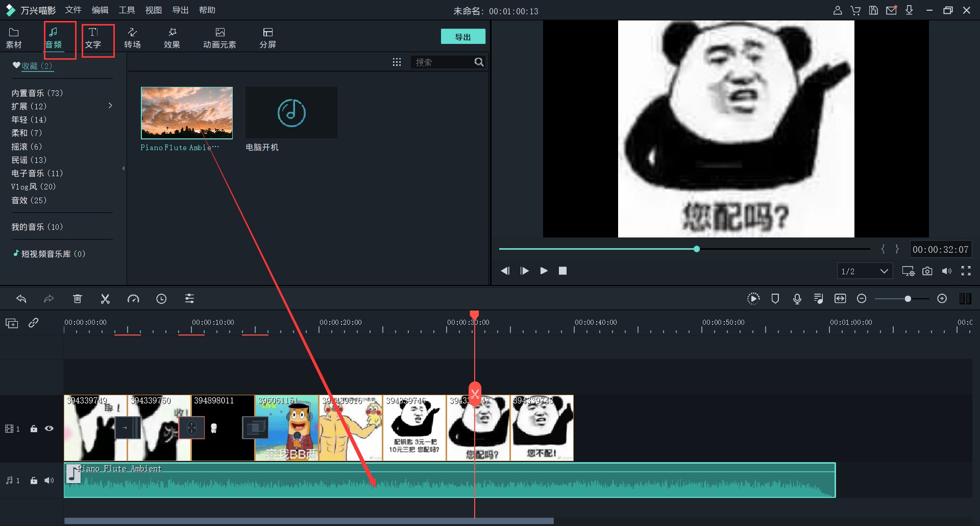
Task: Click the delete (trash) icon on timeline toolbar
Action: tap(78, 299)
